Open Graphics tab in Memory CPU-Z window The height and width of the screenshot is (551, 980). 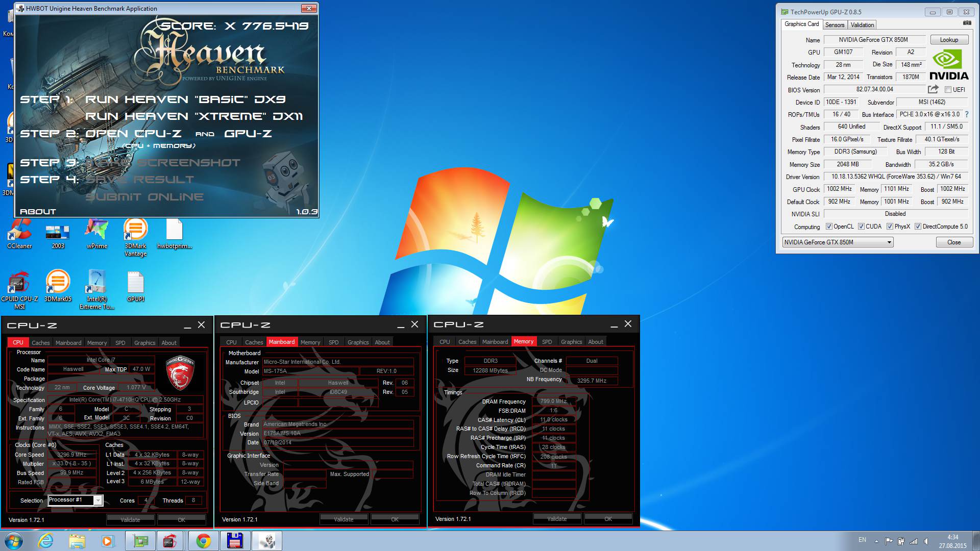[x=571, y=342]
